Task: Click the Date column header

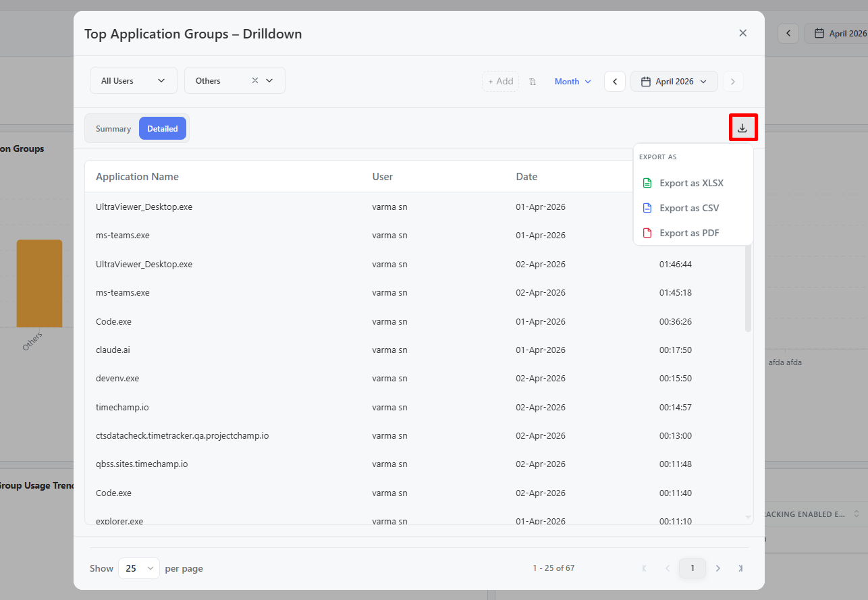Action: pyautogui.click(x=526, y=177)
